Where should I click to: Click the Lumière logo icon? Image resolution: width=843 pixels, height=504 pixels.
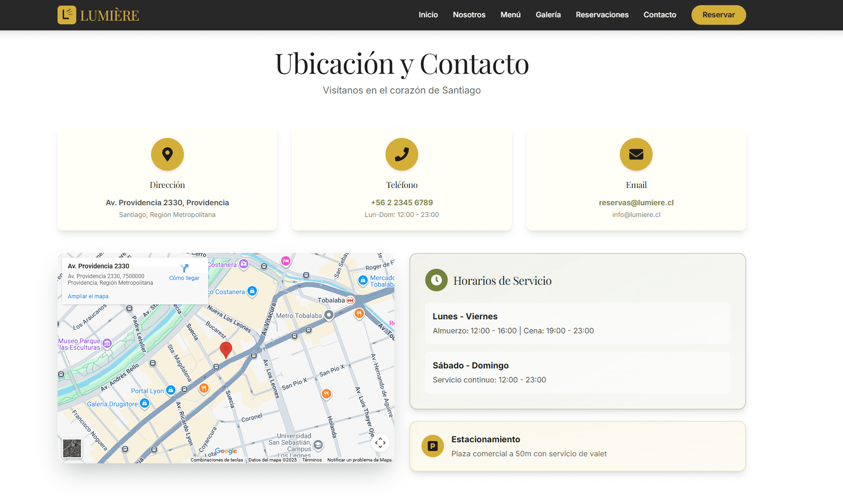[x=67, y=15]
